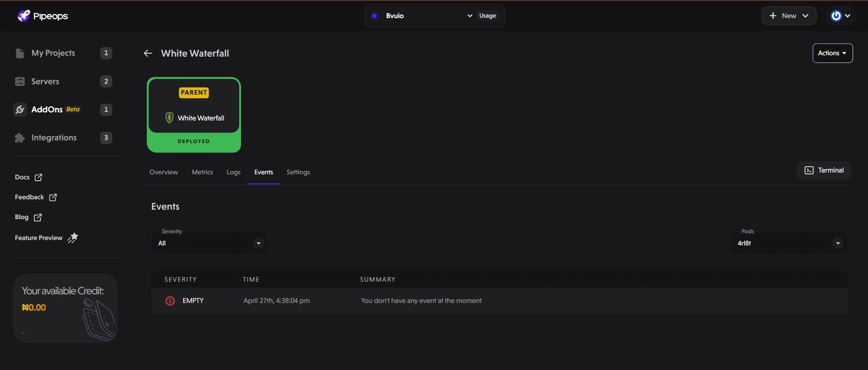This screenshot has height=370, width=868.
Task: Click the TIME column header
Action: coord(251,279)
